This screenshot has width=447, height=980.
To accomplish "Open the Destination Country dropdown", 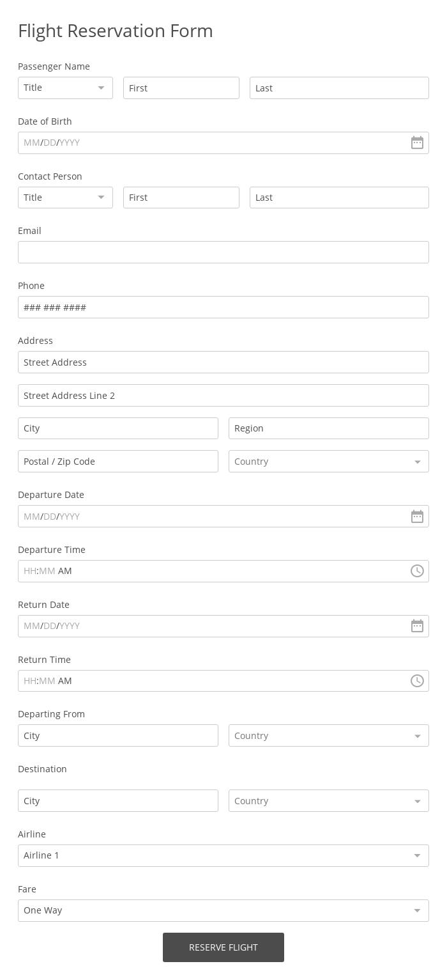I will (x=328, y=801).
